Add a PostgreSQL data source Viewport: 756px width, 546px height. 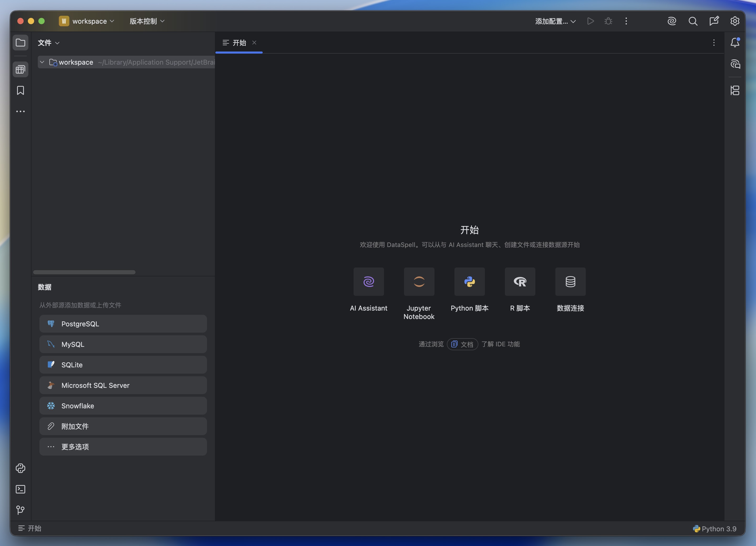[123, 324]
